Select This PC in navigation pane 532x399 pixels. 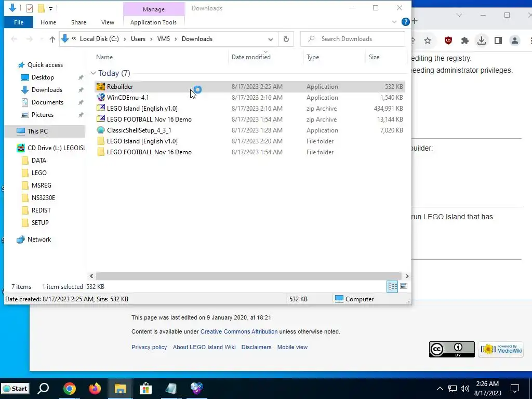tap(37, 131)
